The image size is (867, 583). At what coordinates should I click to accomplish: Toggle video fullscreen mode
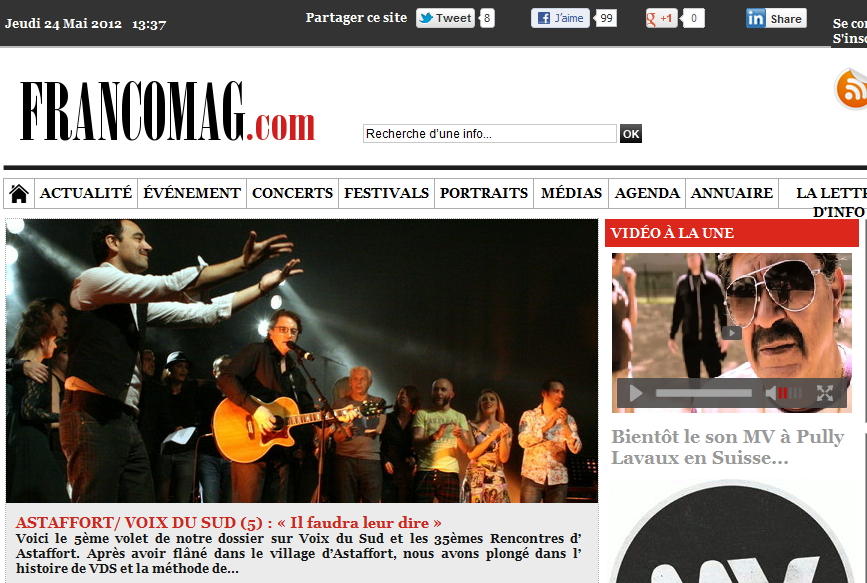[x=825, y=393]
